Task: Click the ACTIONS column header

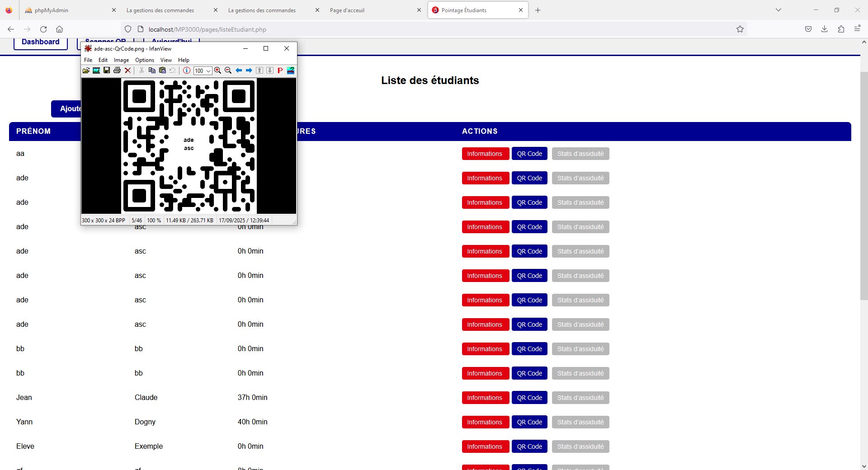Action: point(480,131)
